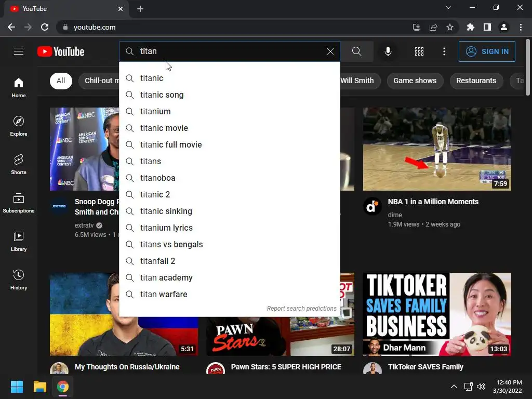
Task: Choose the 'titanium lyrics' suggestion
Action: coord(229,228)
